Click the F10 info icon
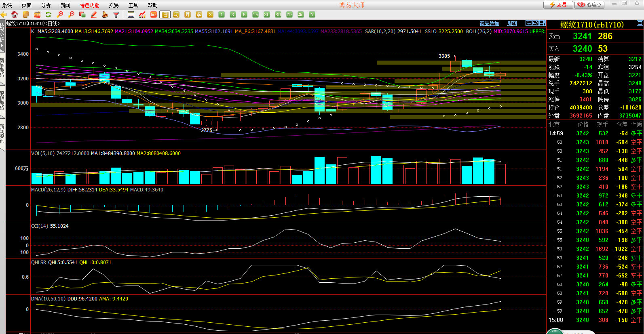Screen dimensions: 644x334 pyautogui.click(x=37, y=15)
